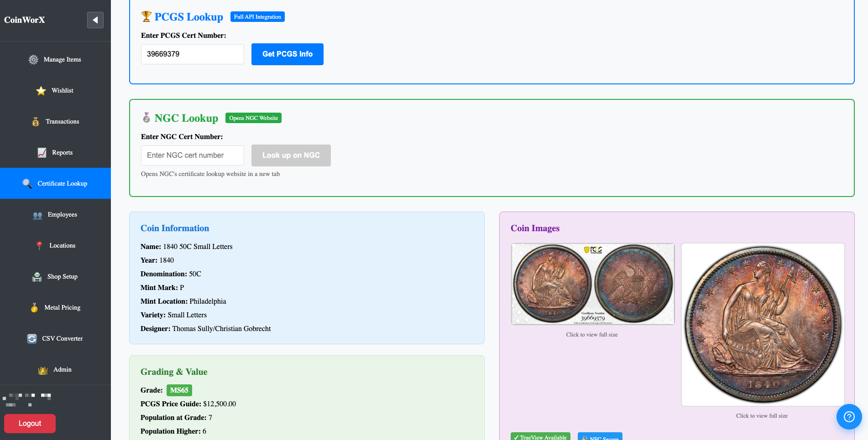This screenshot has height=440, width=868.
Task: Click the Wishlist star icon
Action: coord(41,91)
